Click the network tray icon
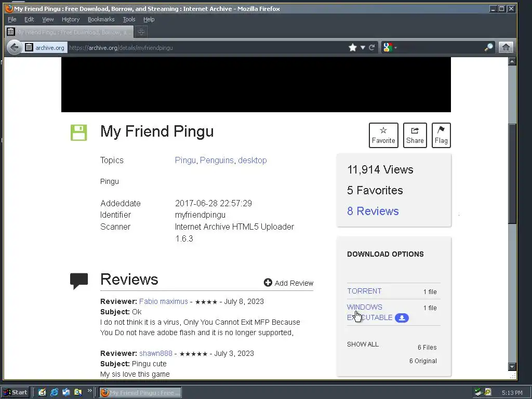 point(478,392)
